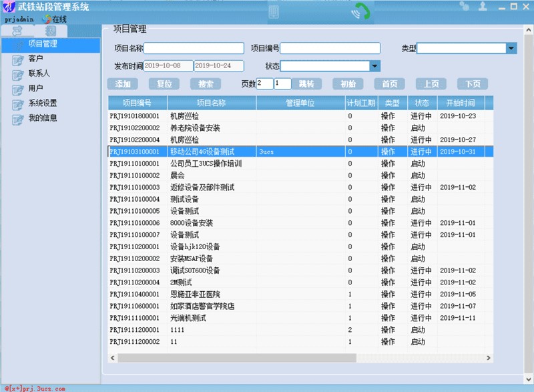
Task: Click the green phone call icon
Action: (360, 11)
